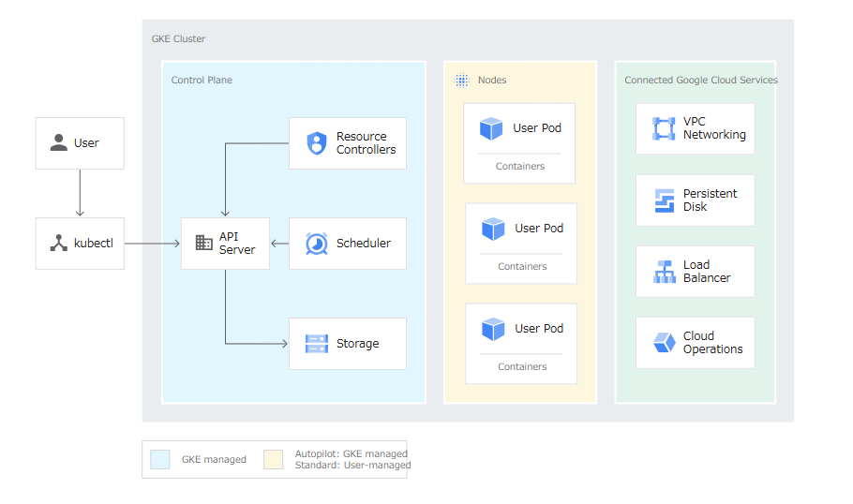Screen dimensions: 853x504
Task: Click the blue GKE managed legend swatch
Action: click(x=160, y=459)
